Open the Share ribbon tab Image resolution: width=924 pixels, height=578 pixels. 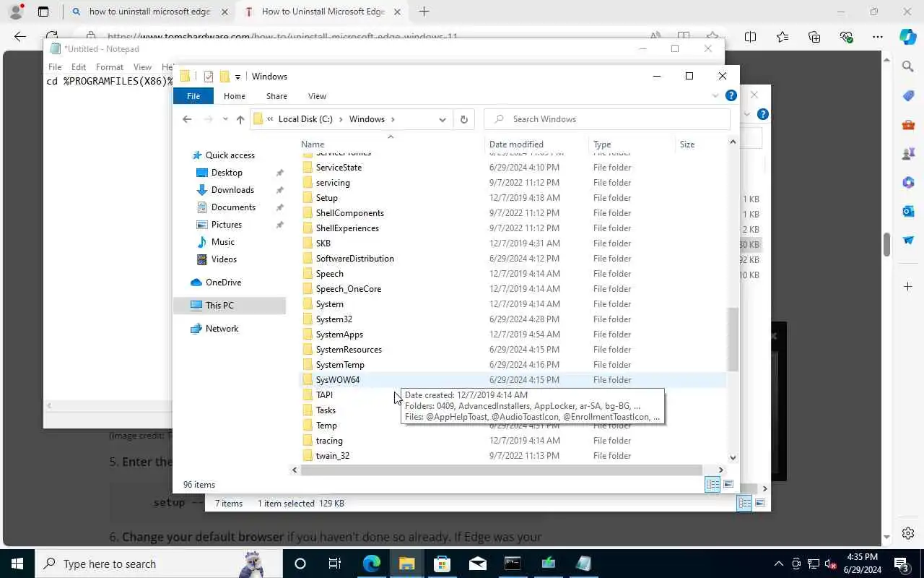[276, 96]
